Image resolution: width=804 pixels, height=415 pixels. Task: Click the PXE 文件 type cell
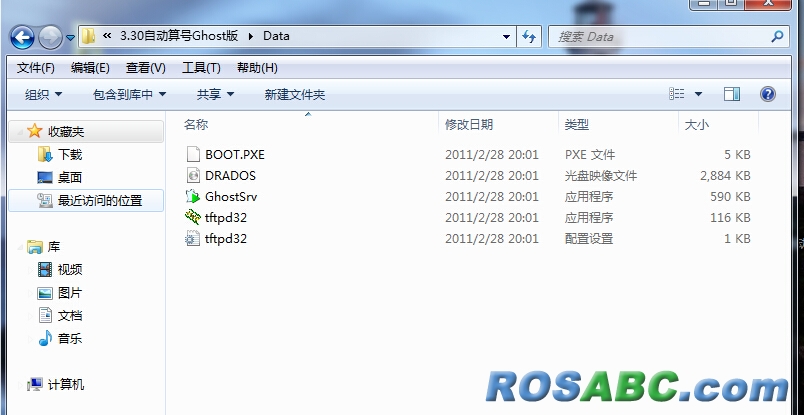(590, 154)
